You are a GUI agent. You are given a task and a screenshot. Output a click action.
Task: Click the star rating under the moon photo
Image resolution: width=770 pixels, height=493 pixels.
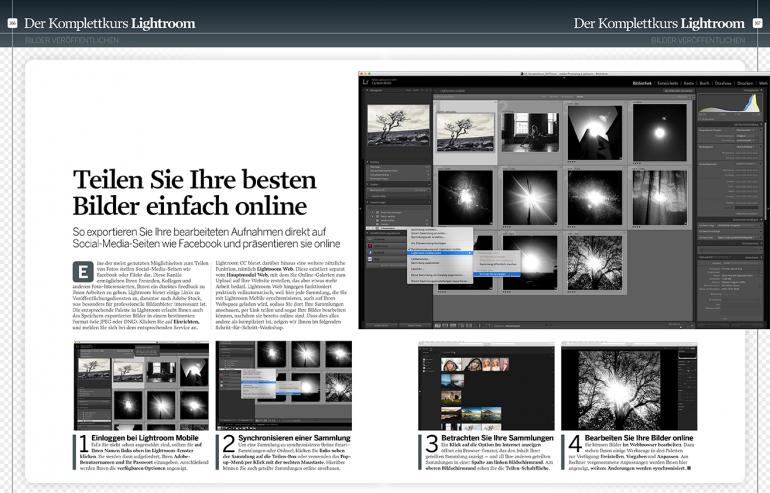637,163
